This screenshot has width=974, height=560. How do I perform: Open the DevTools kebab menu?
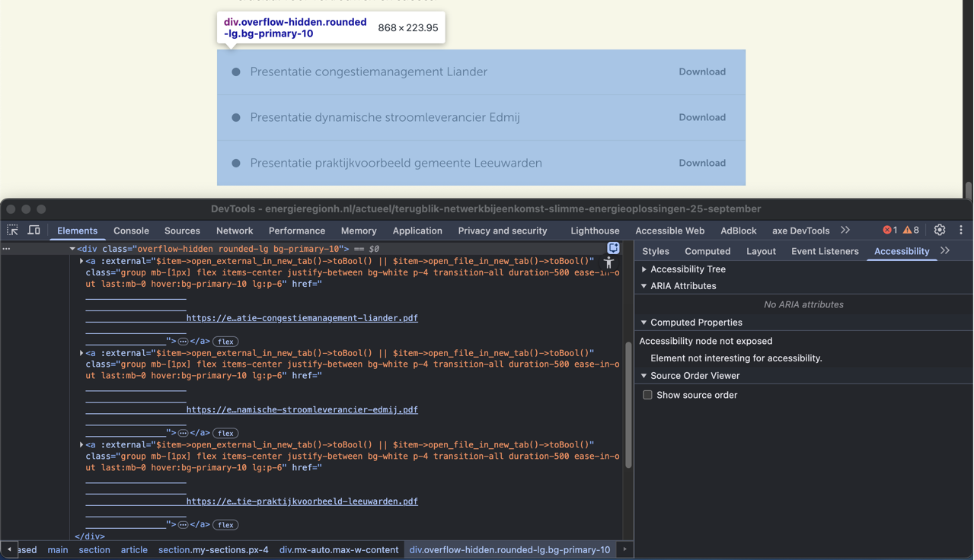[960, 230]
